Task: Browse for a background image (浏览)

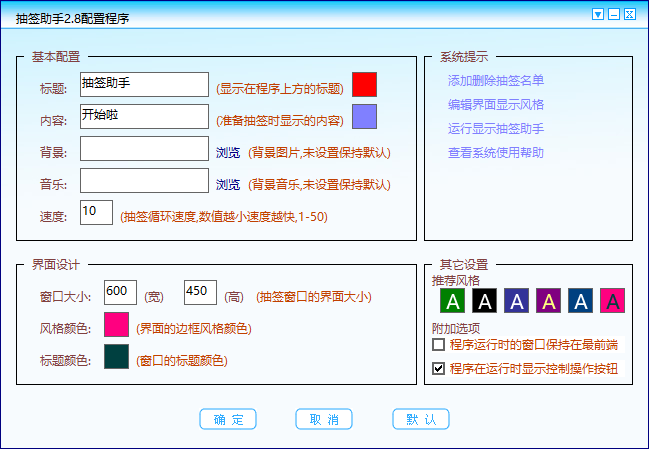Action: pos(228,152)
